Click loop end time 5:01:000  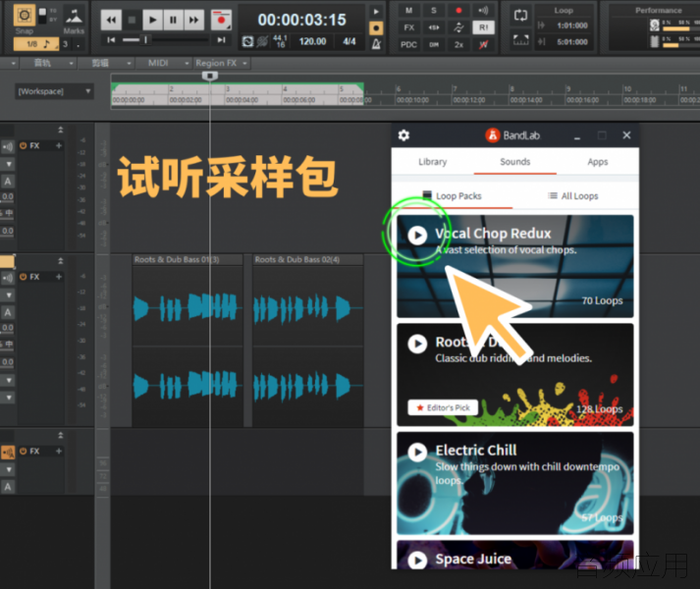click(x=571, y=42)
